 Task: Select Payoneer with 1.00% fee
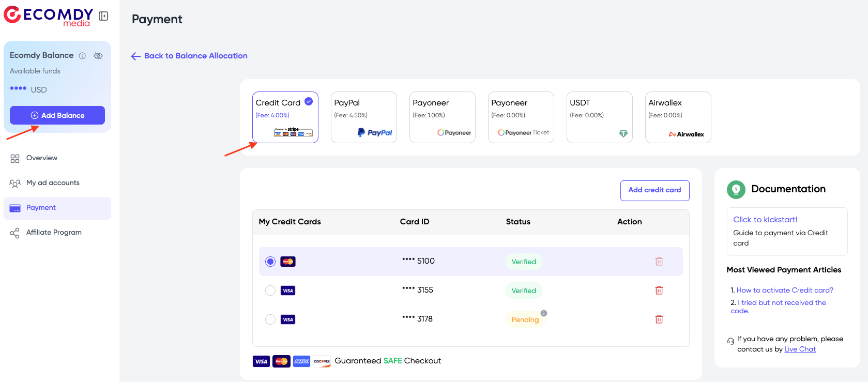[443, 117]
